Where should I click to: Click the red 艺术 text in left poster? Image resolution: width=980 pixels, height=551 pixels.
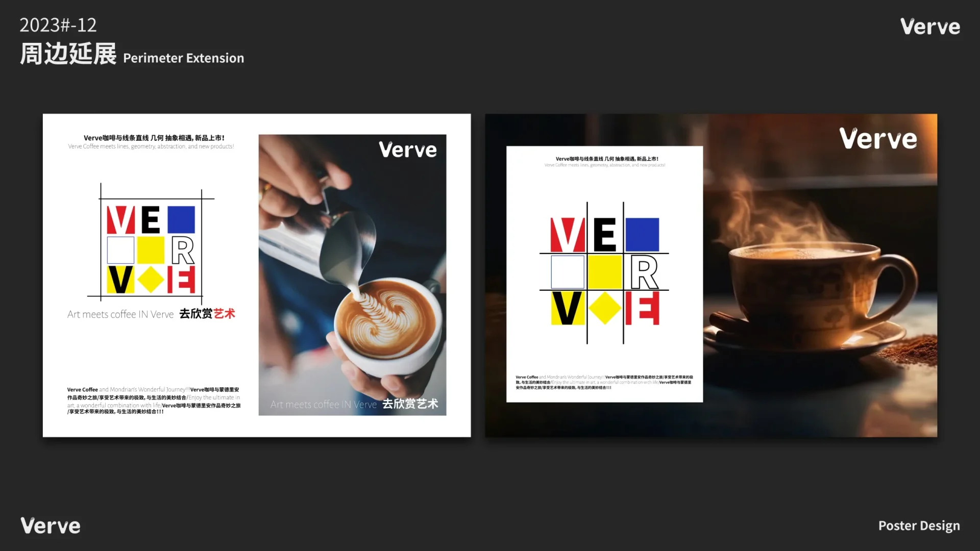pyautogui.click(x=225, y=314)
